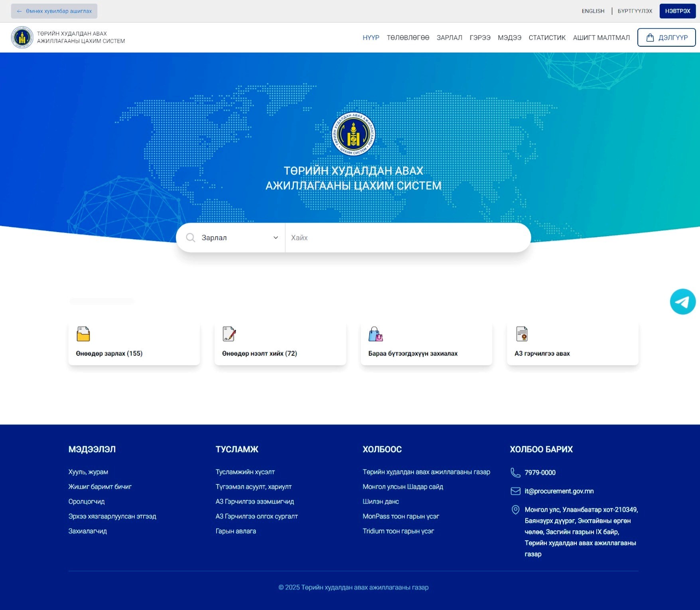Click the ХОЛБООС footer heading
This screenshot has height=610, width=700.
point(382,449)
